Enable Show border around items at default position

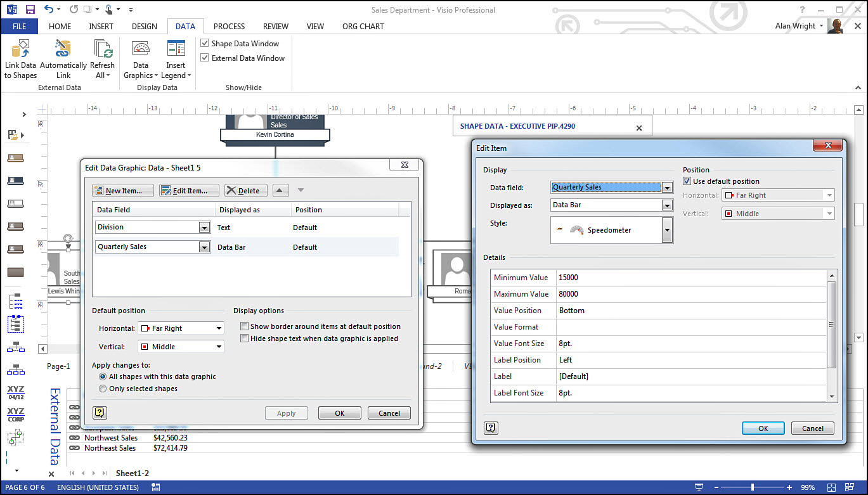[x=244, y=326]
